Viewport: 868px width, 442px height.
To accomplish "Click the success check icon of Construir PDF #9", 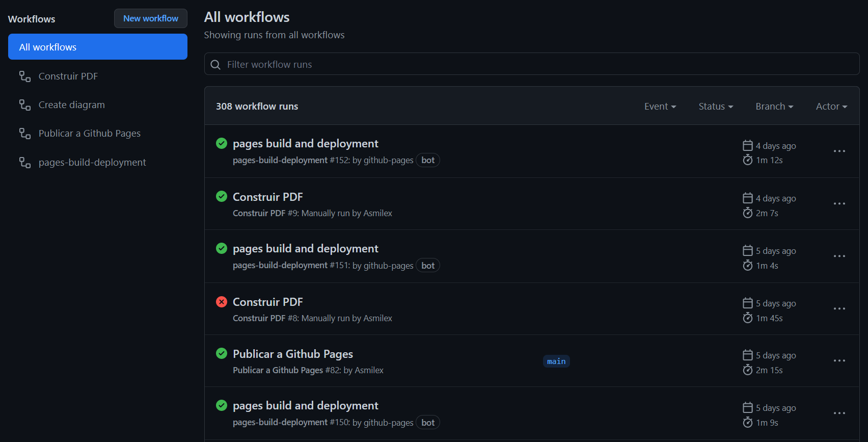I will point(222,196).
